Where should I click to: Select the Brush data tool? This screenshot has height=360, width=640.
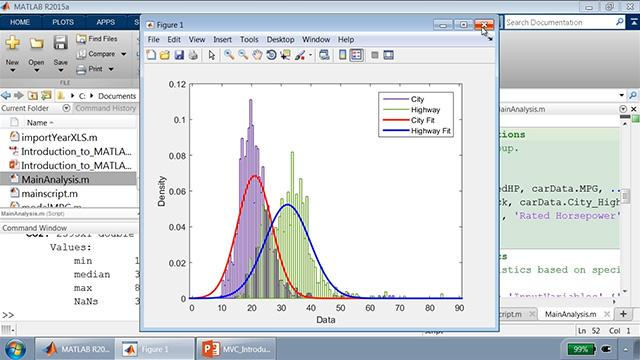(x=300, y=55)
